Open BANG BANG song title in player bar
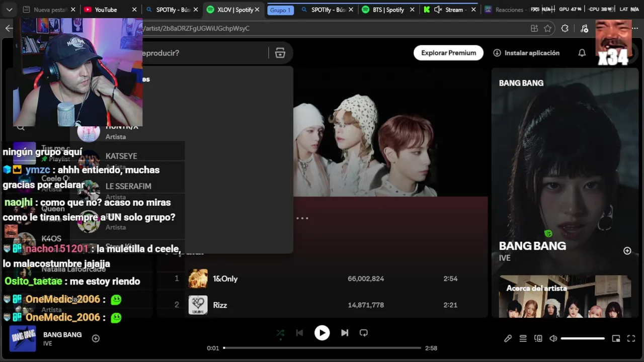 pos(62,334)
